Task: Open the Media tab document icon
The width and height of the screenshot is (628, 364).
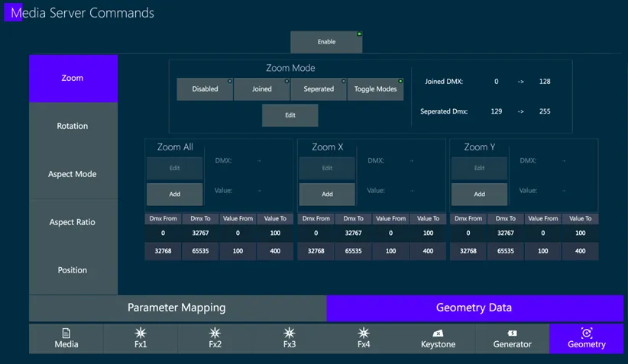Action: (66, 333)
